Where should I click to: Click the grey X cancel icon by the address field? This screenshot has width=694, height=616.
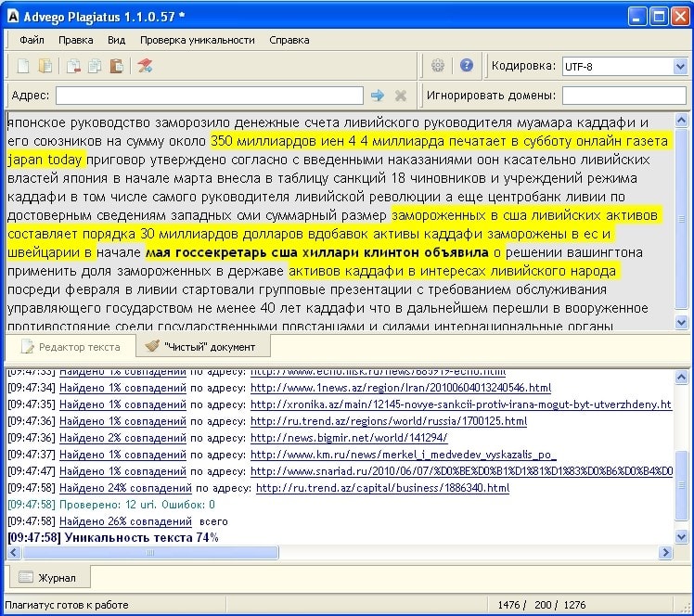pos(401,95)
